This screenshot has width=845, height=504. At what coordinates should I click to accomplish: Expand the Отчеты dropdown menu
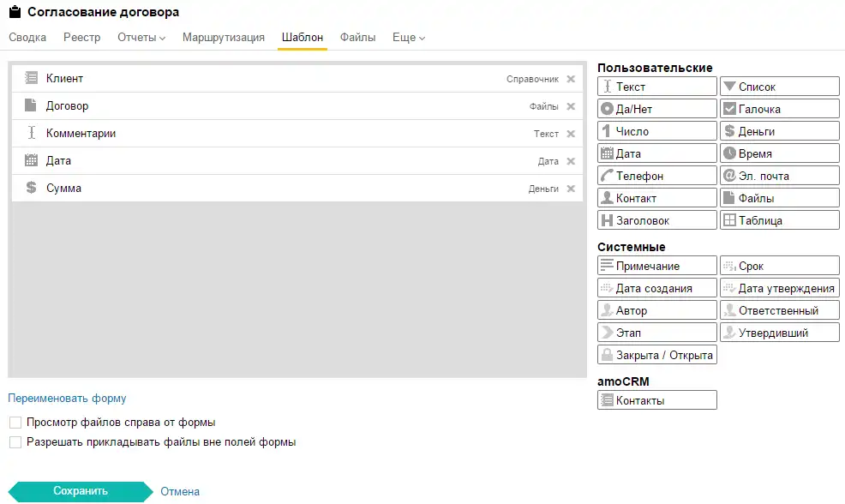pyautogui.click(x=141, y=37)
